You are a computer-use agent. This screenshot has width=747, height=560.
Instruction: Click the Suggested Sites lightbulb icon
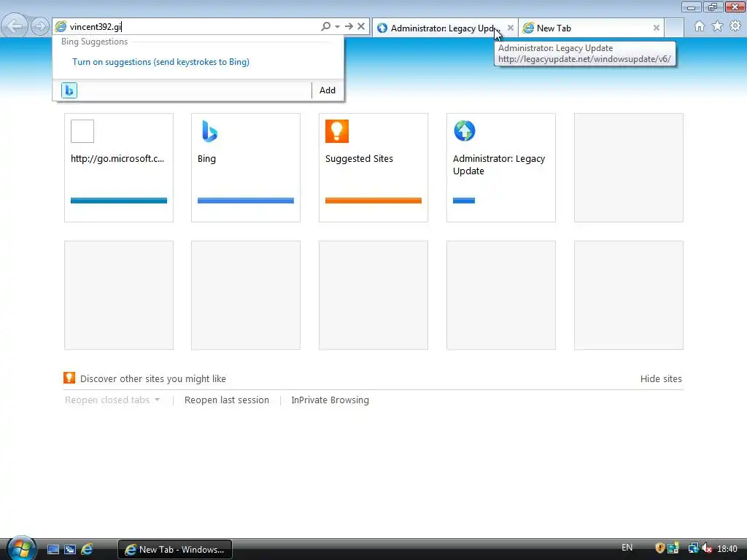337,131
